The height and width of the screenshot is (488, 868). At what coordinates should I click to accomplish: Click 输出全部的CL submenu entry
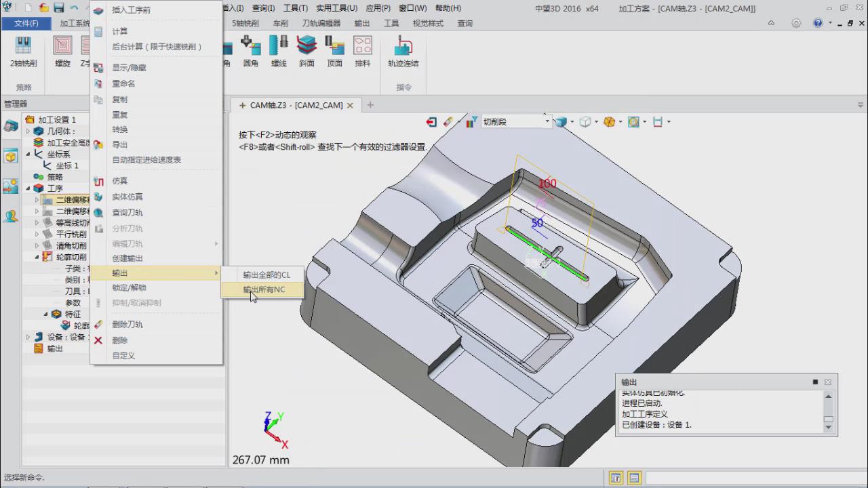[267, 274]
